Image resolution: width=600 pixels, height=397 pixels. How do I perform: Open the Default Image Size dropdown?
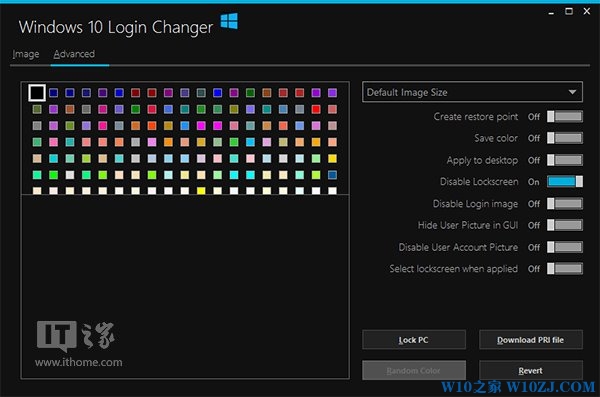pos(472,92)
